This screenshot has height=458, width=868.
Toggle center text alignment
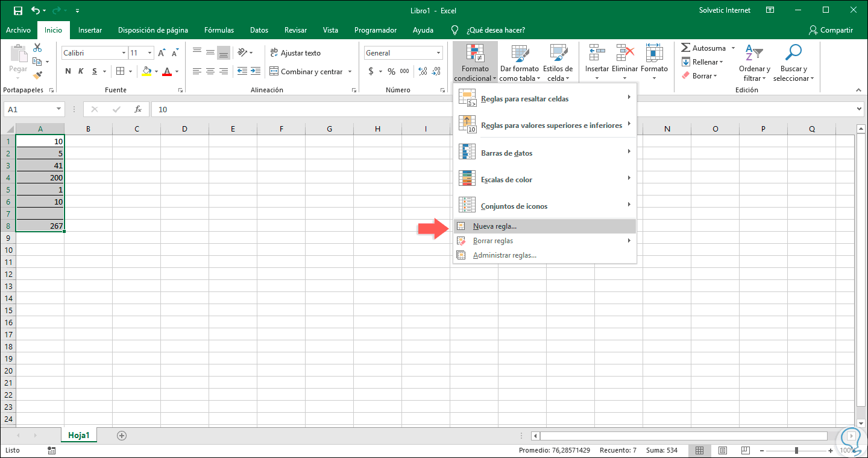tap(210, 71)
